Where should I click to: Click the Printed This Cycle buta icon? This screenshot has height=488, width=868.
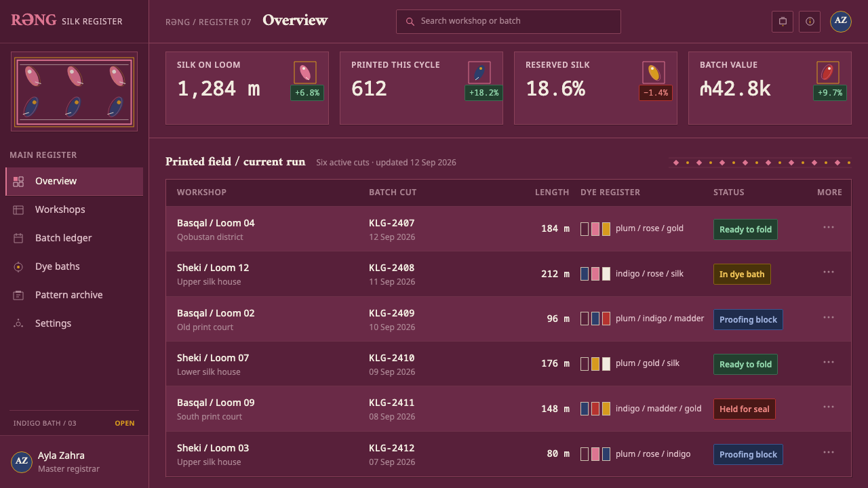(x=479, y=73)
